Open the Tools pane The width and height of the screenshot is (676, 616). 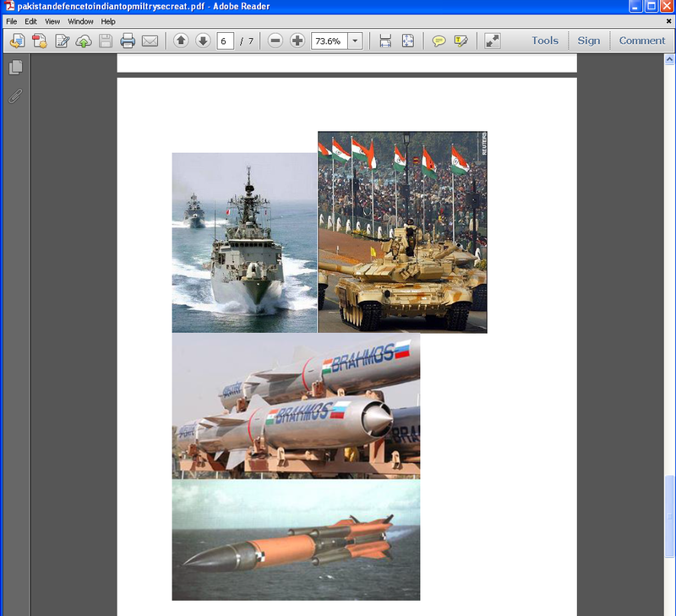pyautogui.click(x=545, y=41)
